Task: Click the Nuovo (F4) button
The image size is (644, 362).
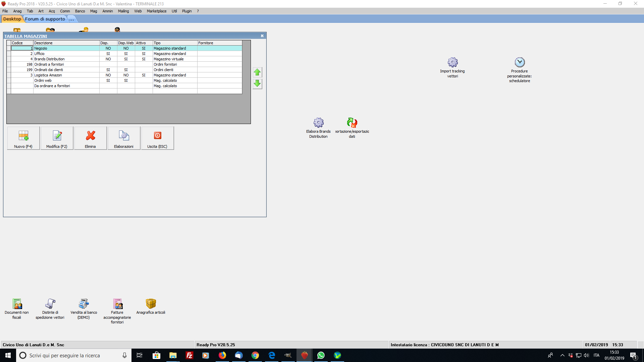Action: pyautogui.click(x=23, y=138)
